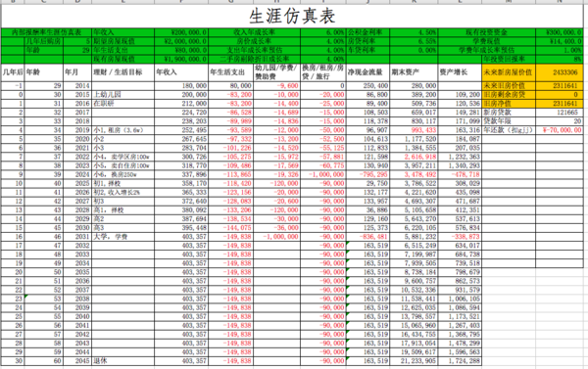Click the 公积金利率 4.50% cell
Viewport: 588px width, 369px height.
click(414, 32)
